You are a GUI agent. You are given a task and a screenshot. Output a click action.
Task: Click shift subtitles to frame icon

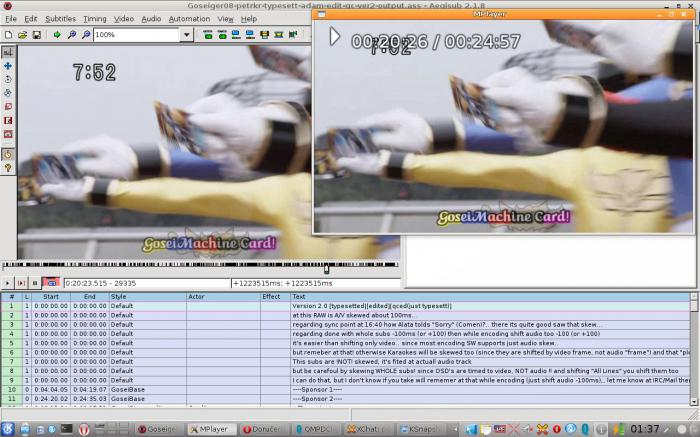(293, 34)
